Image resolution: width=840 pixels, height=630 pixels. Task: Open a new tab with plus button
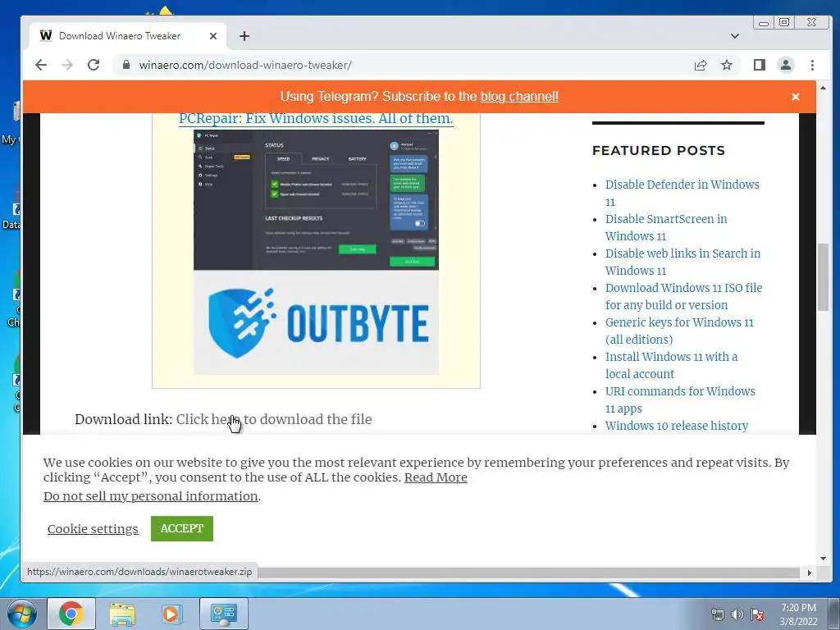pos(244,36)
